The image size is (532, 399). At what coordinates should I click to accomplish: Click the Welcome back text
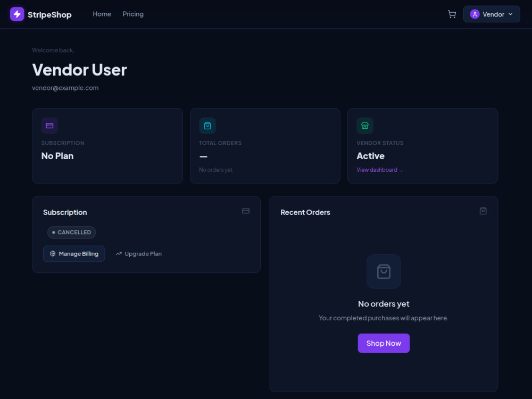53,50
